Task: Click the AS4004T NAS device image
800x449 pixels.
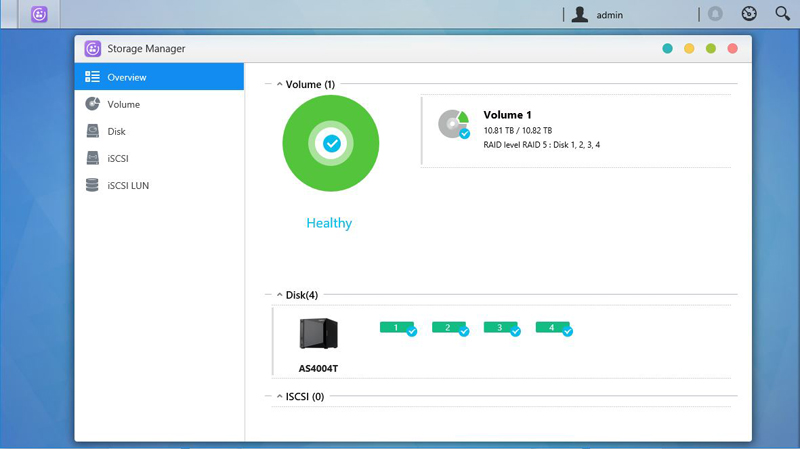Action: [x=318, y=333]
